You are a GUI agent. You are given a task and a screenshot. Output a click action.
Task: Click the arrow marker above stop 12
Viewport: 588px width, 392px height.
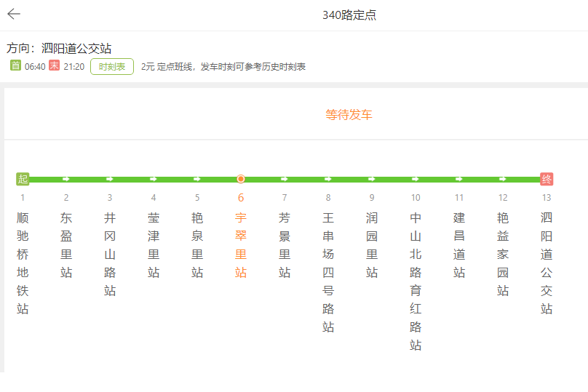[503, 179]
